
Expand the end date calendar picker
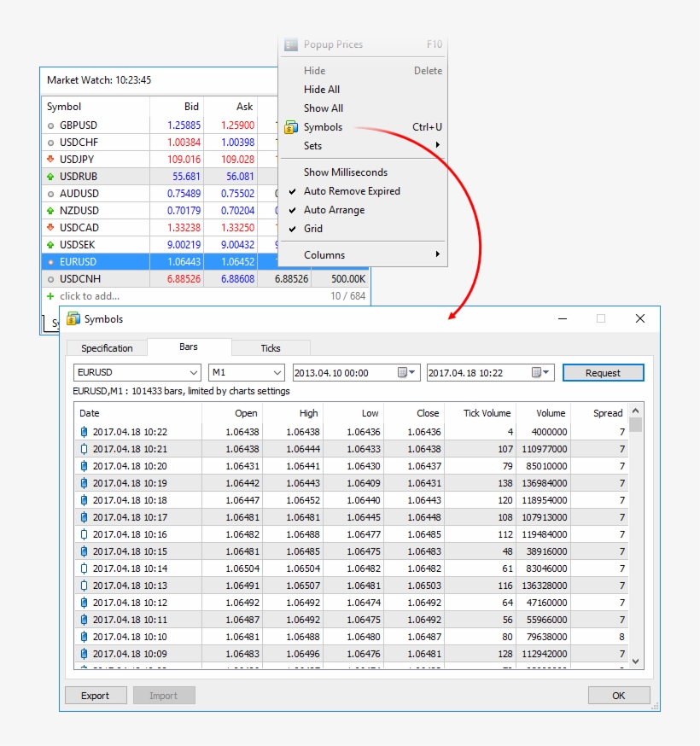pos(542,372)
